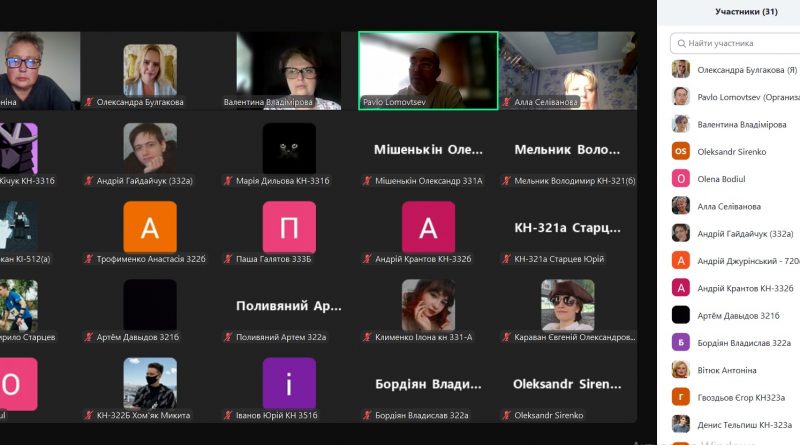Click purple Б avatar for Бордіян Владислав in list
Screen dimensions: 800x445
point(680,342)
